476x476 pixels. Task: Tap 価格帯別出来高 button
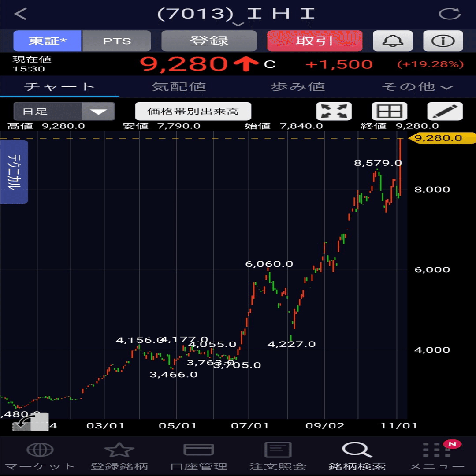tap(193, 111)
